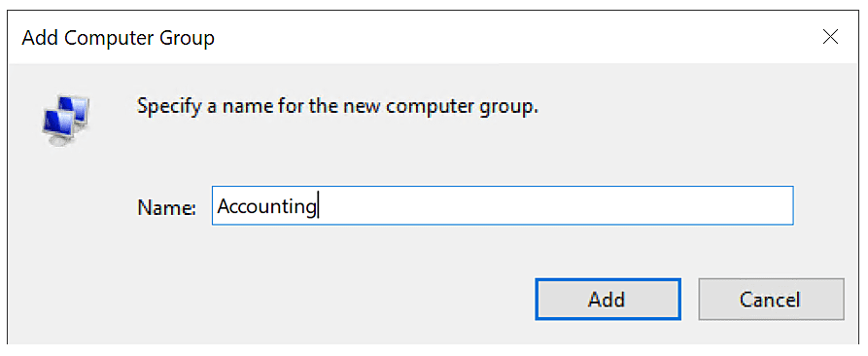Cancel the new computer group dialog

pyautogui.click(x=771, y=300)
